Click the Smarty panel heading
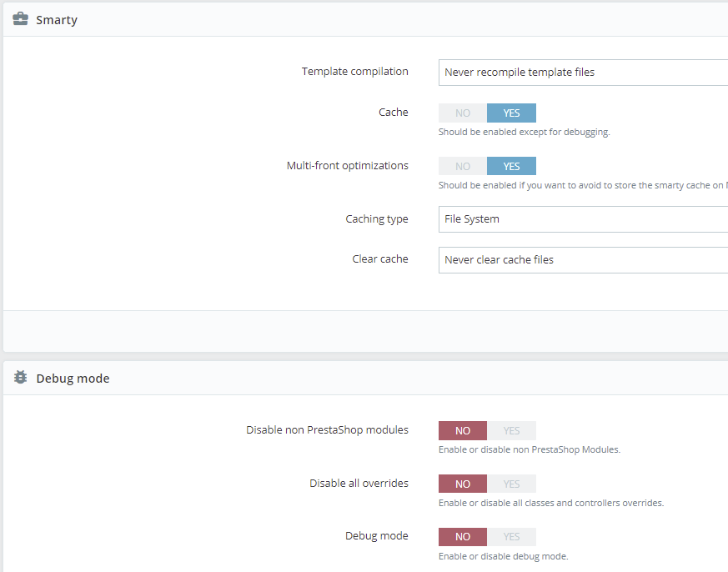The image size is (728, 572). point(57,19)
